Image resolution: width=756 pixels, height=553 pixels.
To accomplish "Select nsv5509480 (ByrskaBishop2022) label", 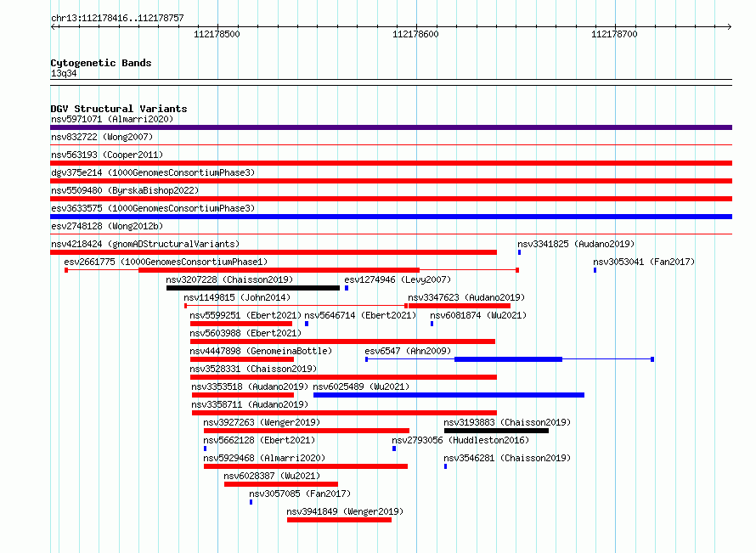I will pyautogui.click(x=125, y=190).
